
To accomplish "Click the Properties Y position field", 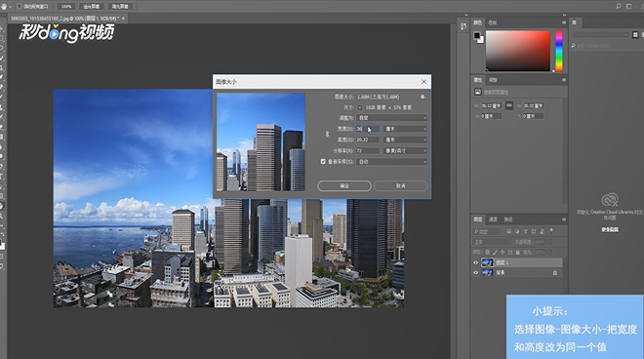I will coord(533,116).
